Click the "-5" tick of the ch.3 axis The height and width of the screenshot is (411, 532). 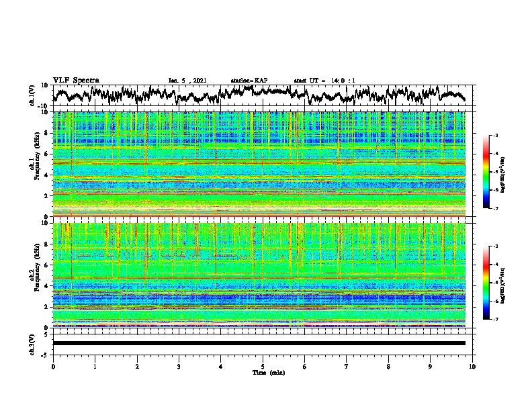pyautogui.click(x=45, y=355)
